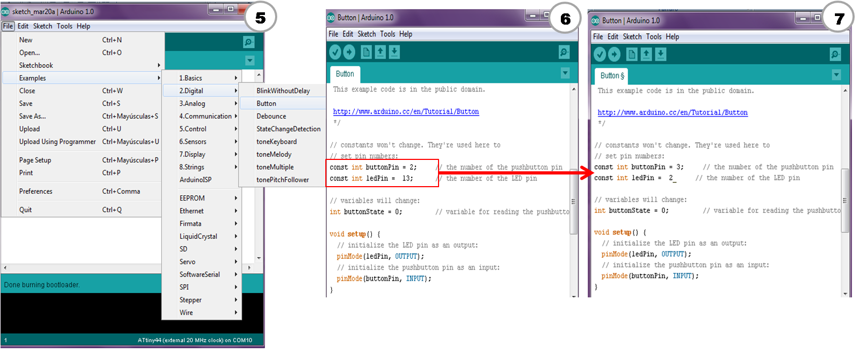Click 'ATtiny44 (external 20 MHz clock) on COM10' status

pos(194,340)
